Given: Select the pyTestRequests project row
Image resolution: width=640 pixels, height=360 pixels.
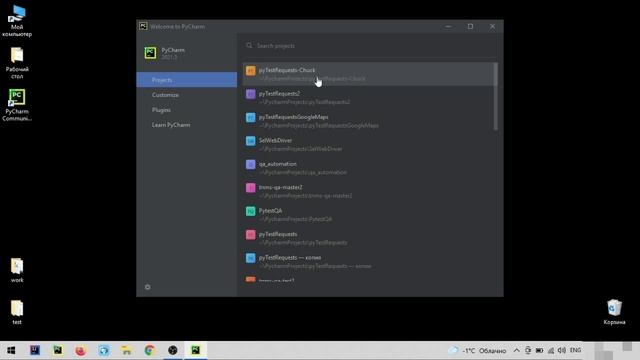Looking at the screenshot, I should [x=369, y=238].
